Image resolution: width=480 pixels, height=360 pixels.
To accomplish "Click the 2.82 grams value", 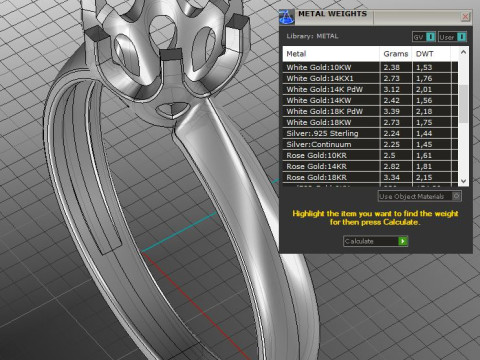I will [391, 166].
